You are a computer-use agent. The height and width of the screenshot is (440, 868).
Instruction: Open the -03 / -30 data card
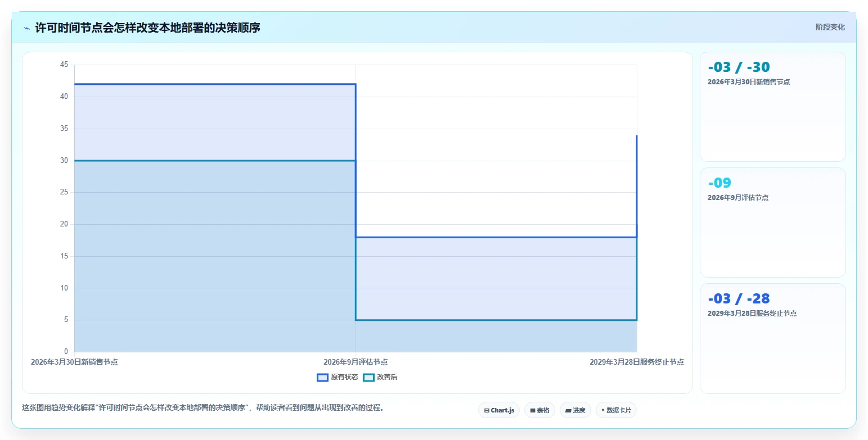772,107
